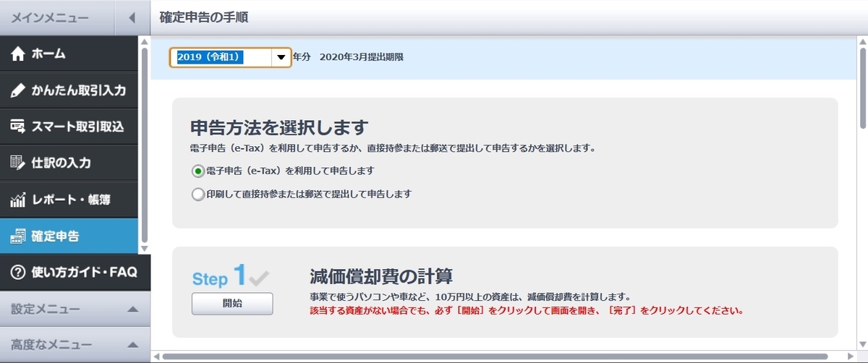Click the Step 1 label

point(220,276)
